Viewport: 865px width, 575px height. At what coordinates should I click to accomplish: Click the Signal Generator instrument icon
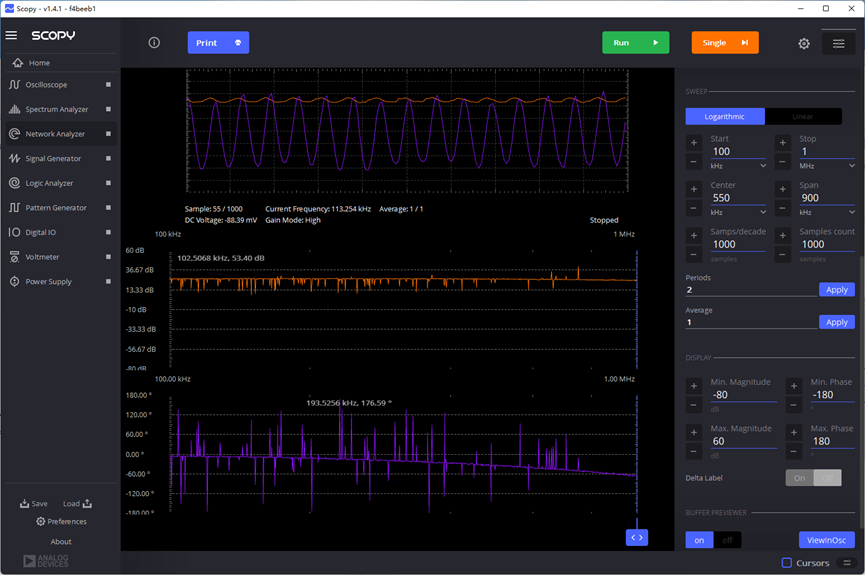(14, 158)
